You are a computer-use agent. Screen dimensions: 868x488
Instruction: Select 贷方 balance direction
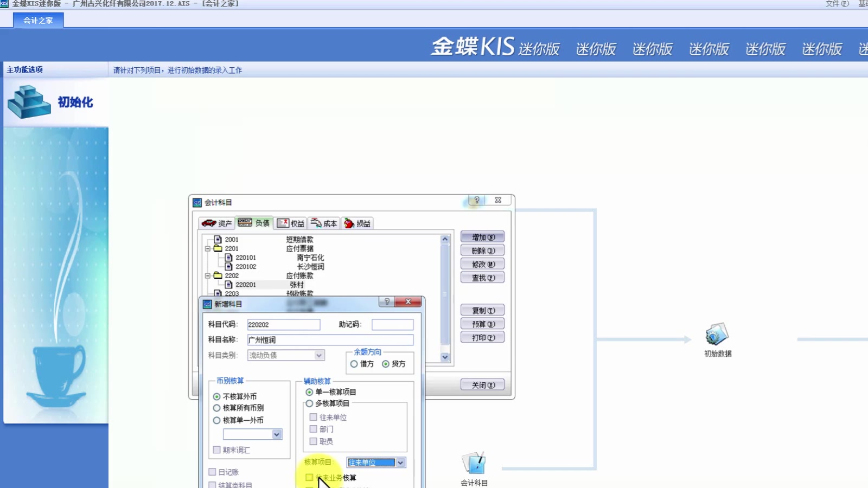pyautogui.click(x=386, y=364)
